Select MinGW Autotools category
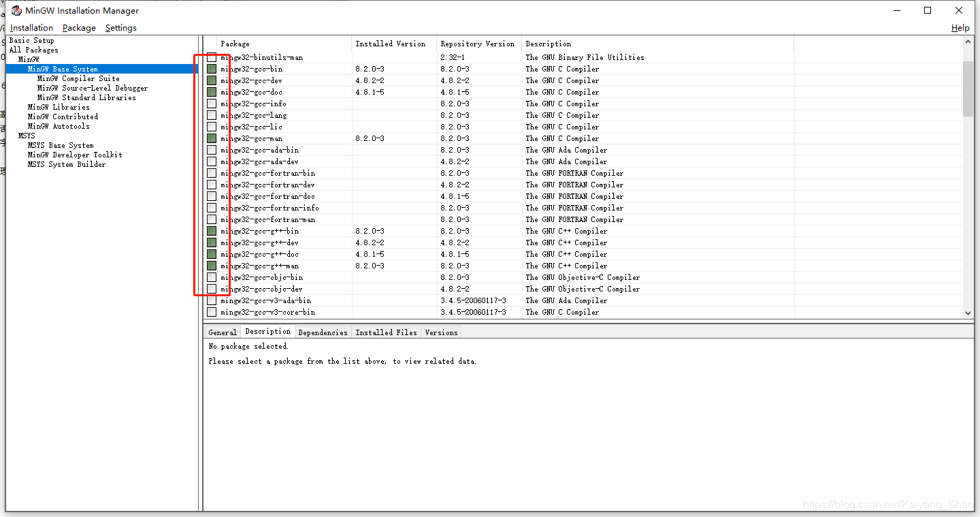Viewport: 980px width, 517px height. (59, 126)
